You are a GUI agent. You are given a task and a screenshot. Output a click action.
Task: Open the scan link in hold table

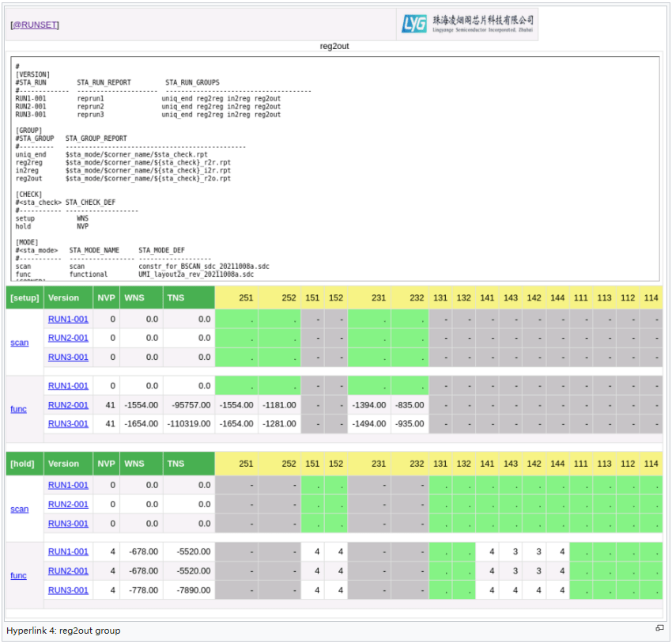19,509
